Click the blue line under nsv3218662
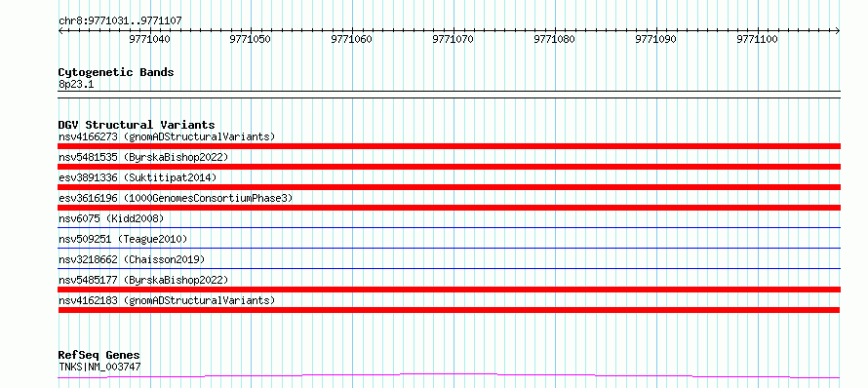The height and width of the screenshot is (388, 868). [x=449, y=268]
